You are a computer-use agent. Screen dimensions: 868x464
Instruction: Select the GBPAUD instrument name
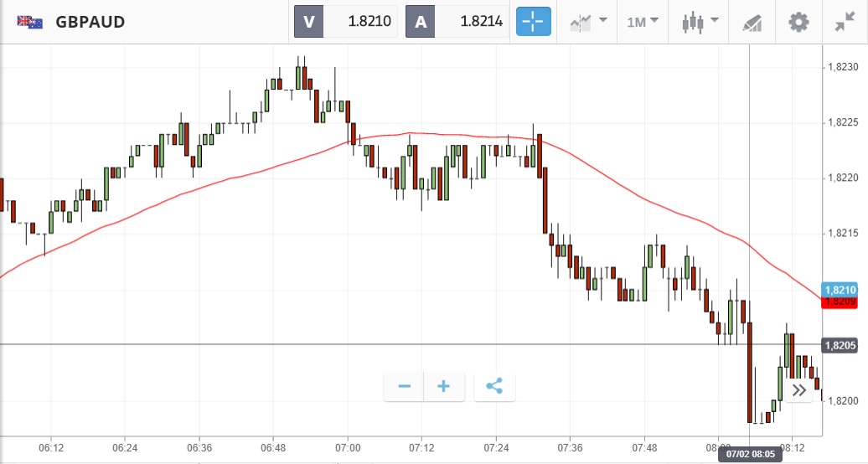[90, 22]
